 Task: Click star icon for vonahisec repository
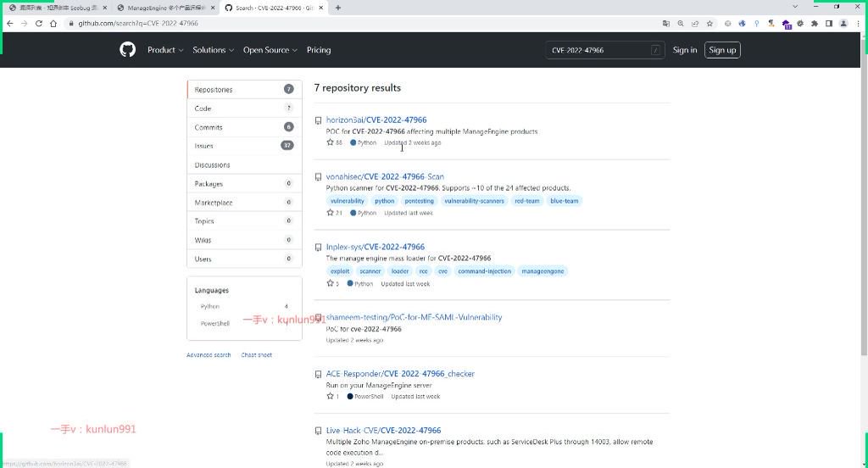point(330,213)
